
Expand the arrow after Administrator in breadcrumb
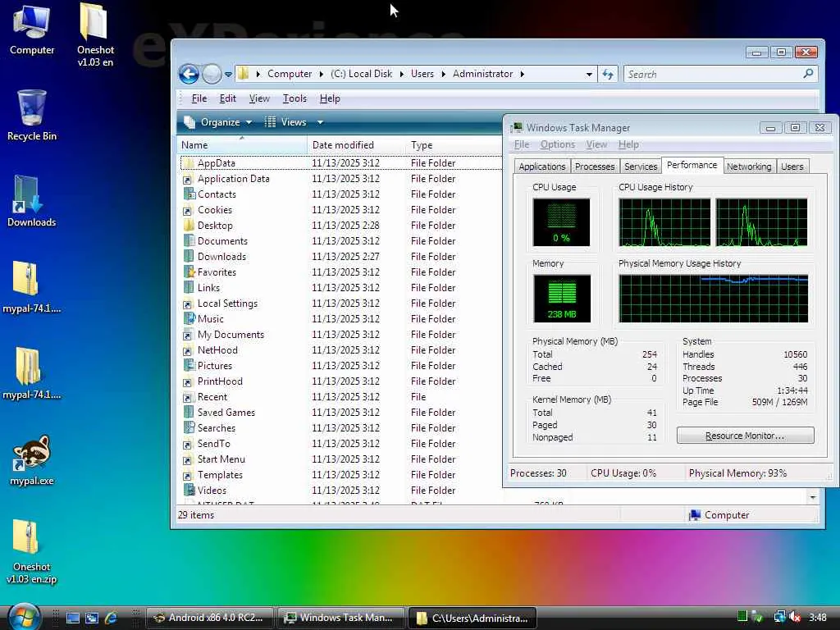[x=522, y=74]
